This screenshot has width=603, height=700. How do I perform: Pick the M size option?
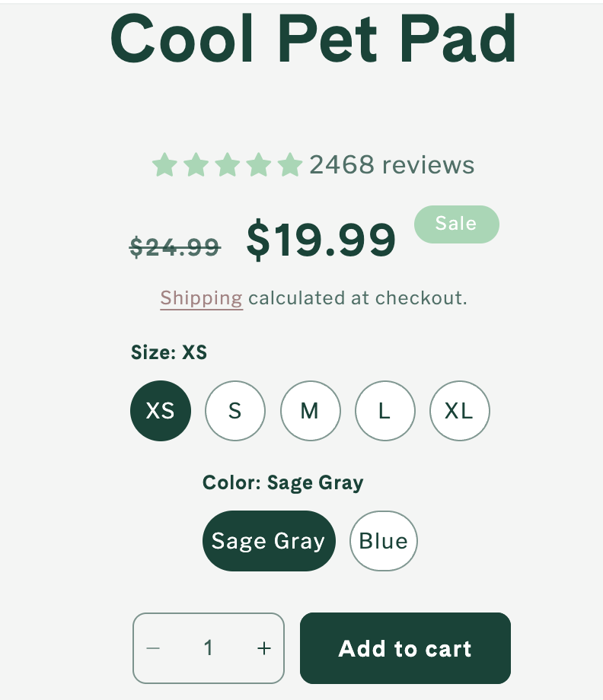(310, 411)
